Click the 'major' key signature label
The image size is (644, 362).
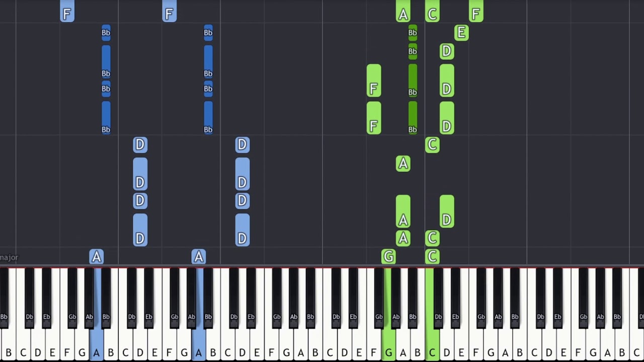coord(9,257)
